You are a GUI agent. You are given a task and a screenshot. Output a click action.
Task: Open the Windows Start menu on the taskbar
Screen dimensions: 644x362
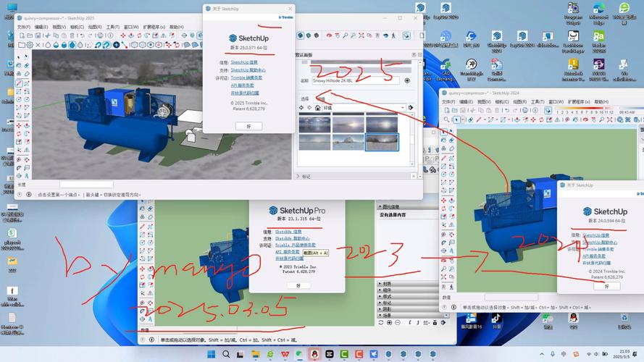[x=212, y=354]
